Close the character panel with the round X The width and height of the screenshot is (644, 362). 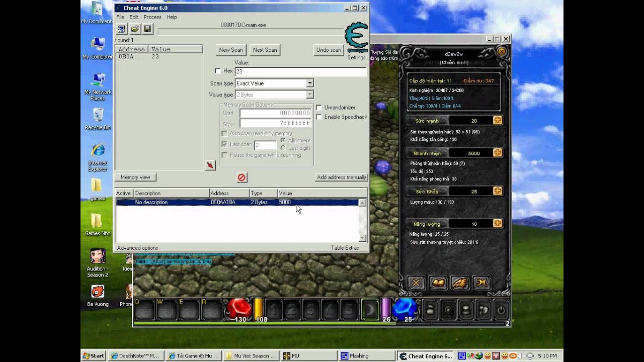[501, 51]
